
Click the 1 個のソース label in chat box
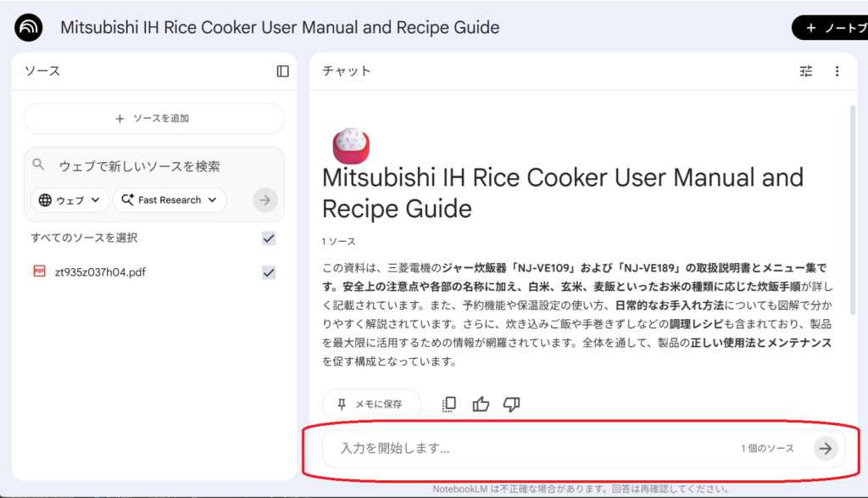[767, 448]
